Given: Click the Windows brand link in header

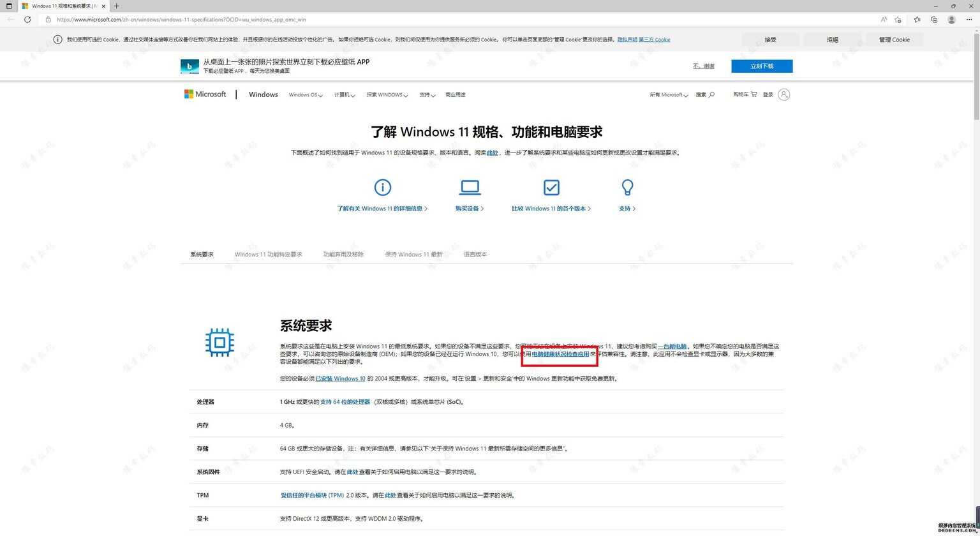Looking at the screenshot, I should tap(264, 94).
